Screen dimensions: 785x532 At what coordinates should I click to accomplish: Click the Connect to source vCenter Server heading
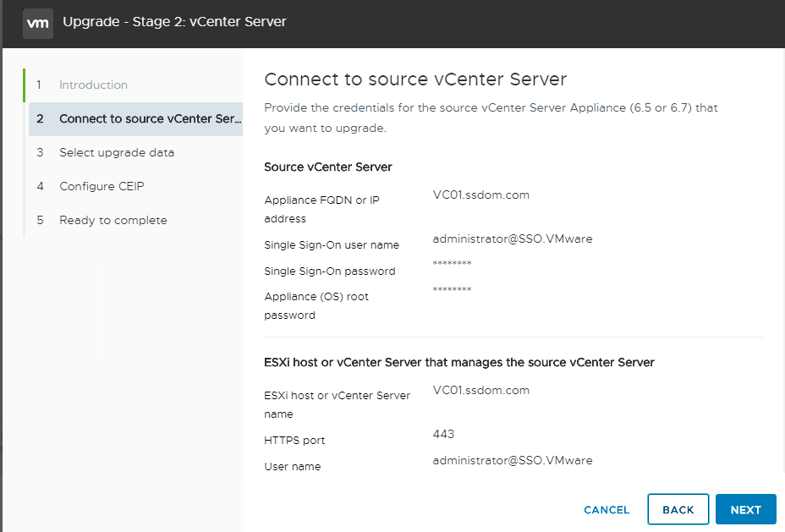415,79
